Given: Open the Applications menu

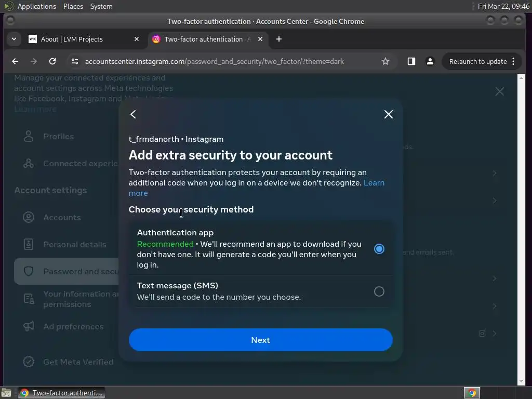Looking at the screenshot, I should (x=37, y=6).
